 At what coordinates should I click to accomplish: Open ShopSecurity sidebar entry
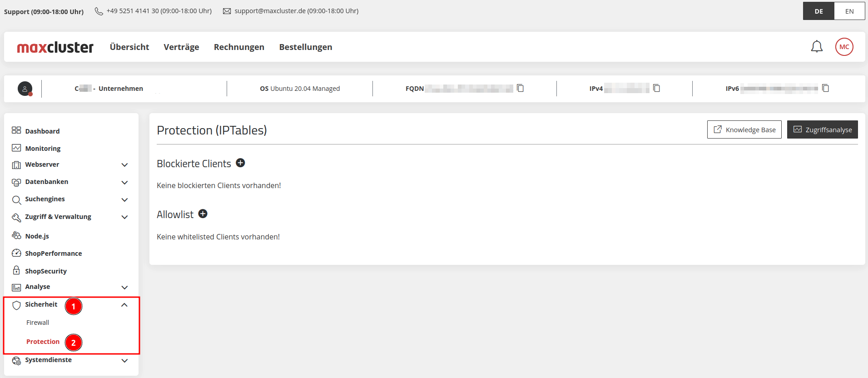[46, 271]
